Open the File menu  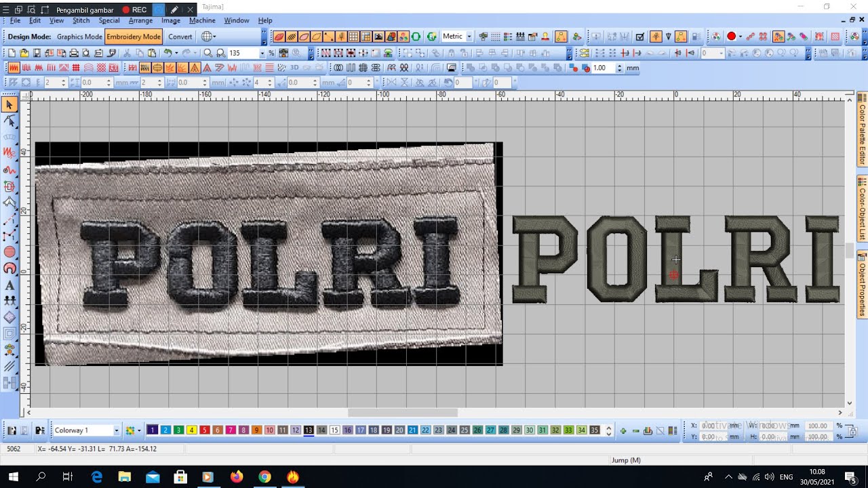pos(15,20)
